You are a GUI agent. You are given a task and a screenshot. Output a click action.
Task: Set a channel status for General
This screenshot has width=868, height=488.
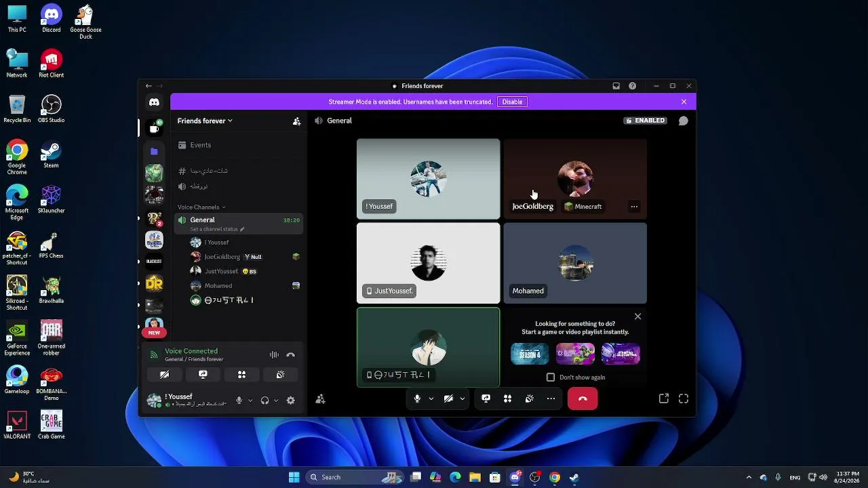[x=217, y=229]
